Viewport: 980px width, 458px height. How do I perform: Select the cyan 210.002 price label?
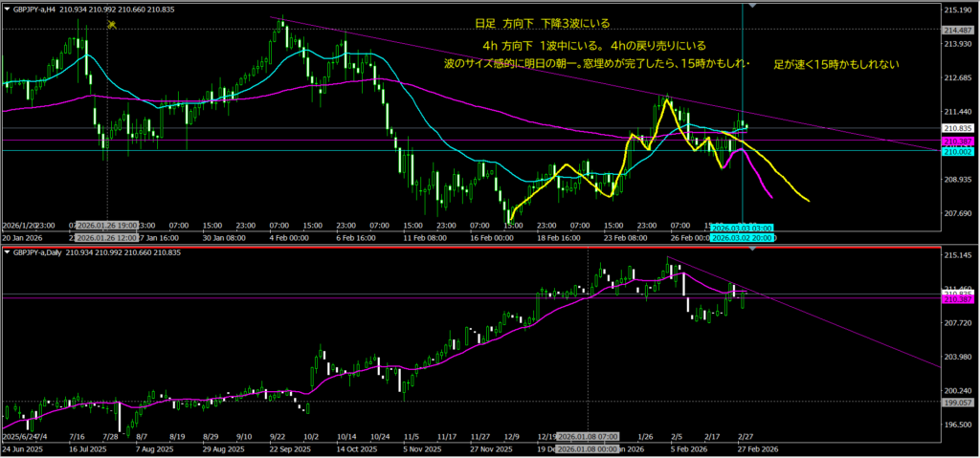tap(959, 151)
